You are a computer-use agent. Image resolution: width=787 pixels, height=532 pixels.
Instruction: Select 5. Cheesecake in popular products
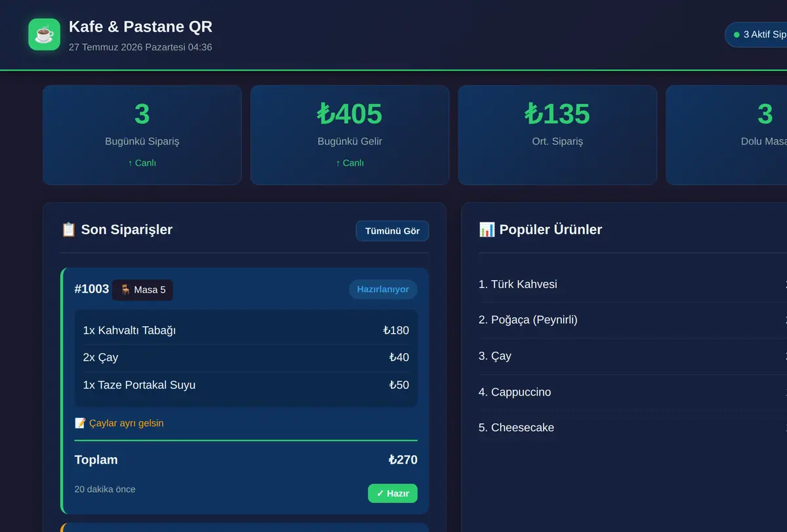click(x=516, y=428)
